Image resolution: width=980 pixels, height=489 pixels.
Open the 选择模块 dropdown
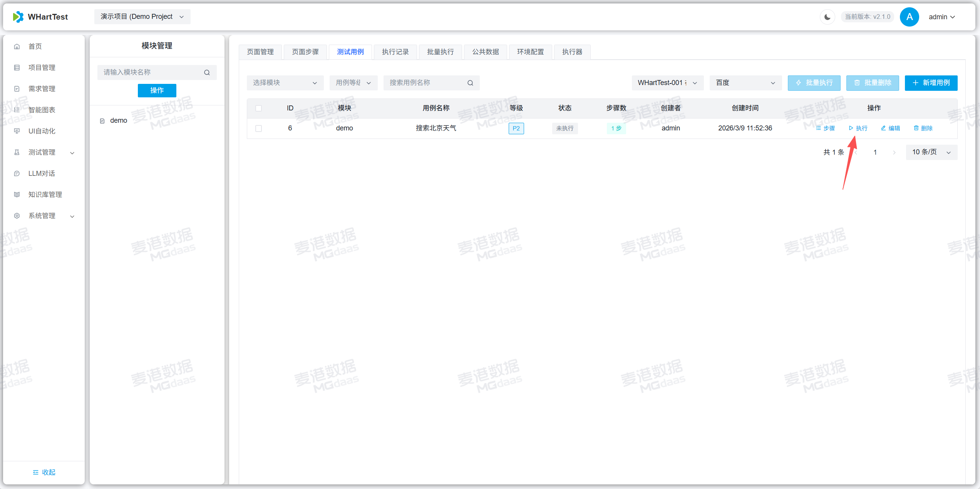pyautogui.click(x=285, y=83)
